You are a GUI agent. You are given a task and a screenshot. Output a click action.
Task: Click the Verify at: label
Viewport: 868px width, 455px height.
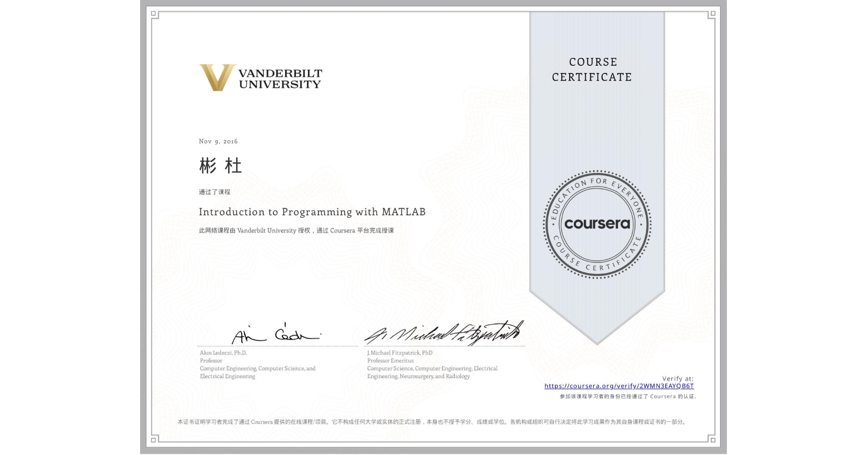pyautogui.click(x=678, y=379)
